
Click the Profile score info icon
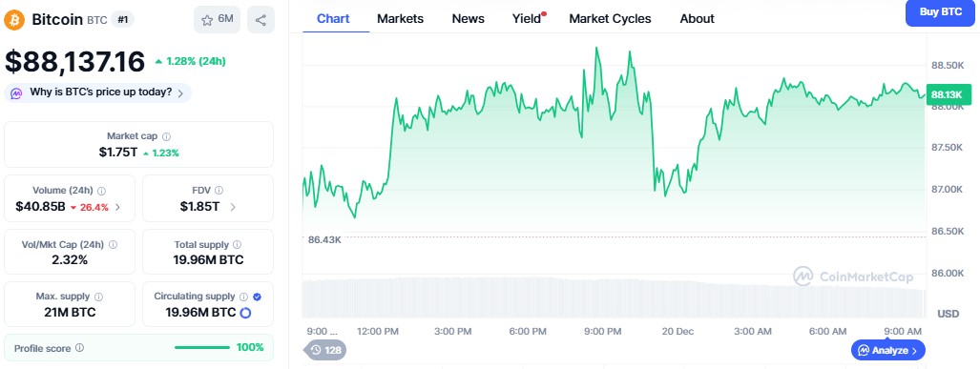point(79,348)
